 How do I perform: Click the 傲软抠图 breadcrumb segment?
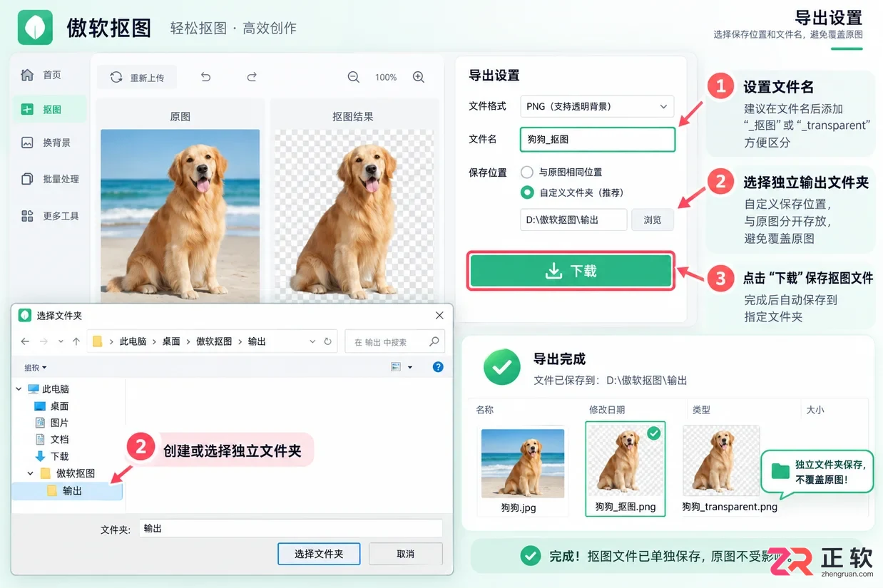click(x=214, y=341)
